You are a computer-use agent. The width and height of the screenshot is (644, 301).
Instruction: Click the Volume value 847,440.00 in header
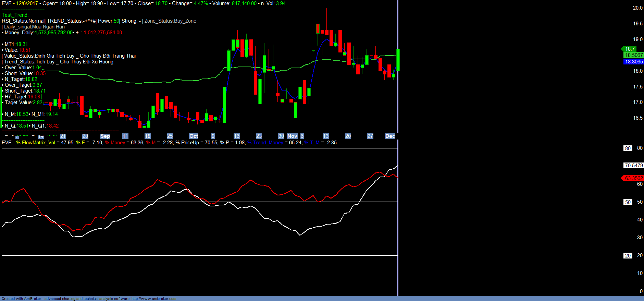click(244, 3)
